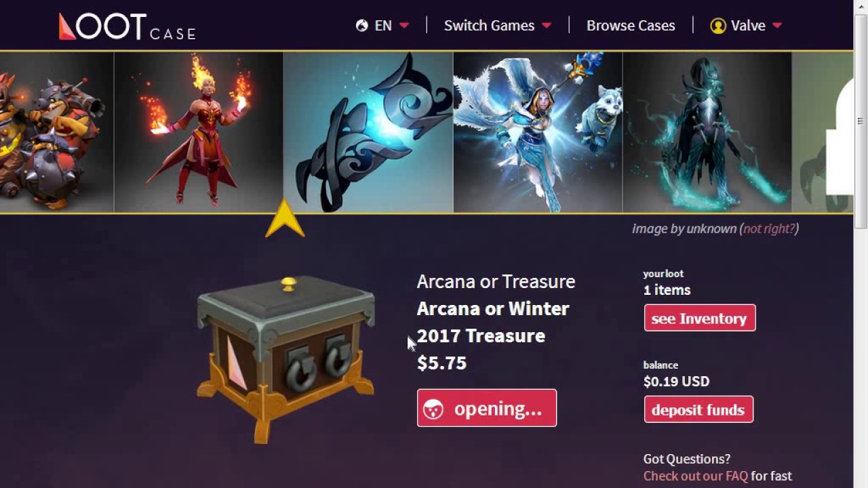Viewport: 868px width, 488px height.
Task: Select the Lina fire hero thumbnail
Action: point(199,132)
